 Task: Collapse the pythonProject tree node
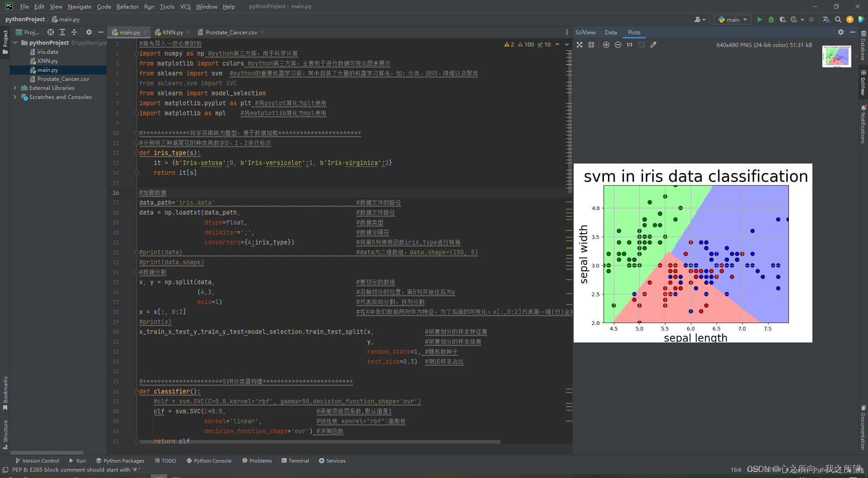coord(15,42)
